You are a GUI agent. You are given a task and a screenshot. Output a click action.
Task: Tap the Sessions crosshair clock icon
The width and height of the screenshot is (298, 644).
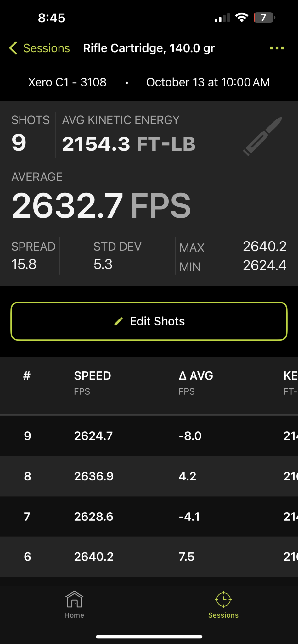(223, 599)
